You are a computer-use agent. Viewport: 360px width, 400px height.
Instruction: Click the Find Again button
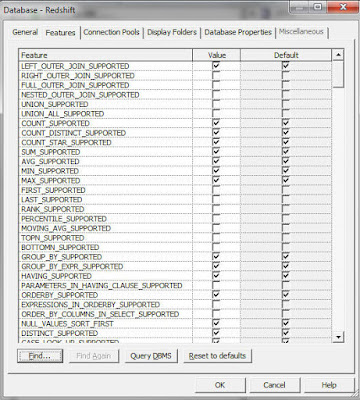click(93, 356)
